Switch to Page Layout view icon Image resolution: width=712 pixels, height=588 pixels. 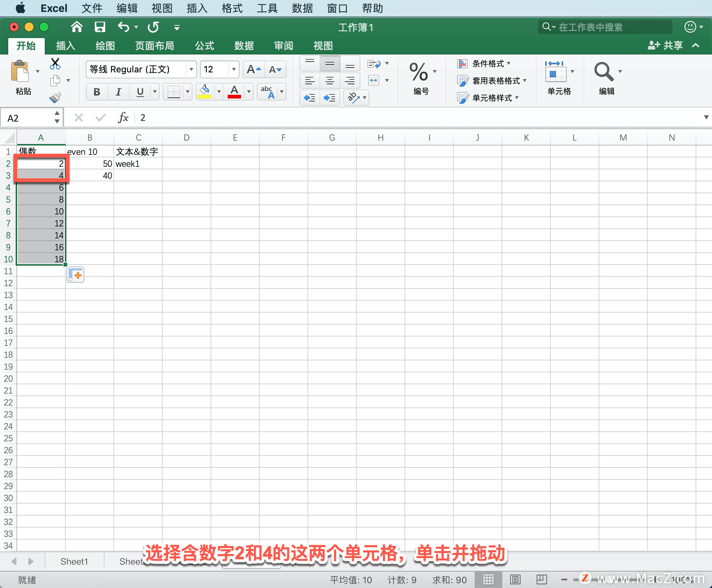515,579
